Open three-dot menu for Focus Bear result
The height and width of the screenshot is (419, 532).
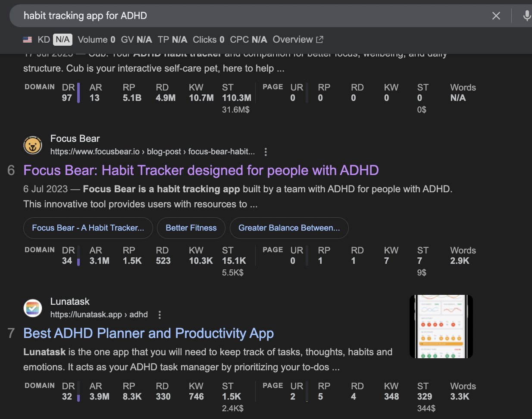[x=266, y=152]
